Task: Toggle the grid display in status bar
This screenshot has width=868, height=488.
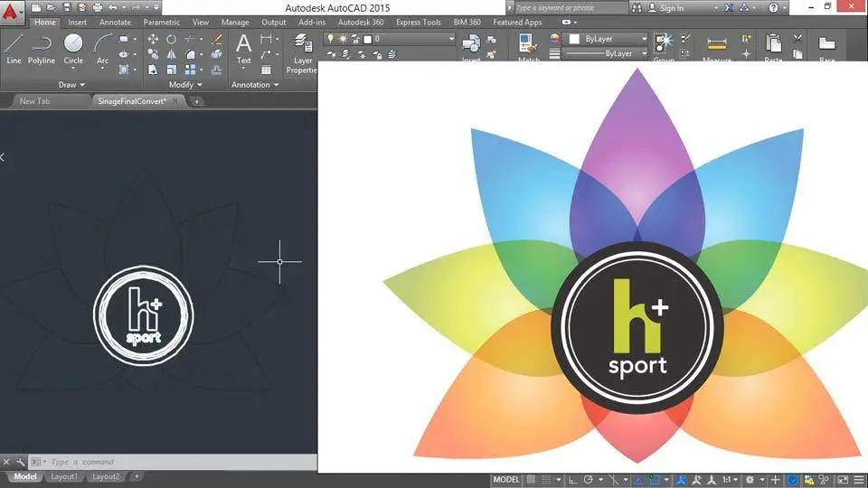Action: [x=531, y=480]
